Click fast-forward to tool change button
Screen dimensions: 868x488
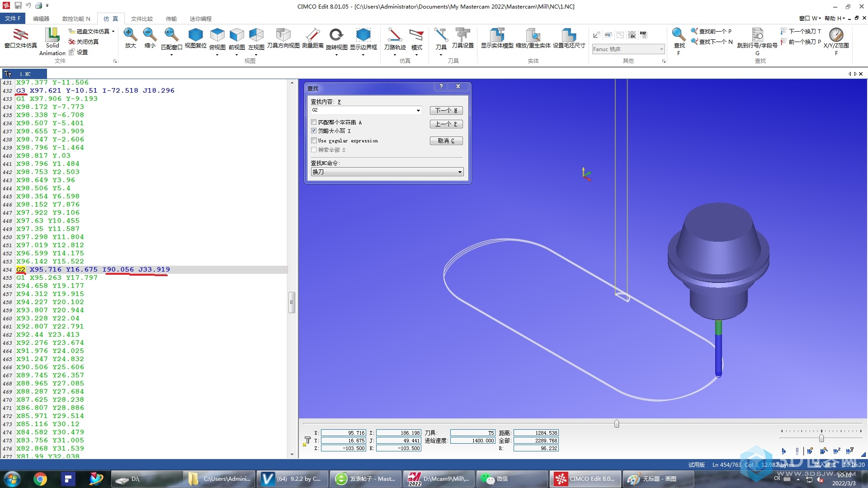tap(849, 451)
